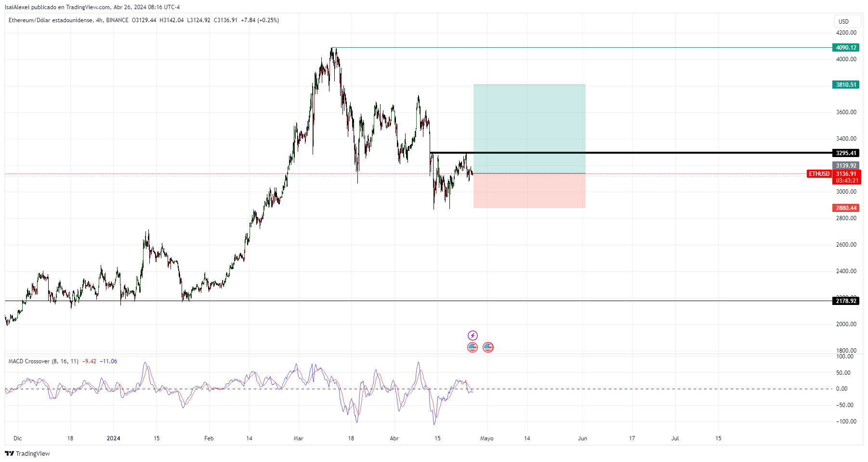This screenshot has width=868, height=462.
Task: Click the Dic date label on time axis
Action: coord(18,438)
